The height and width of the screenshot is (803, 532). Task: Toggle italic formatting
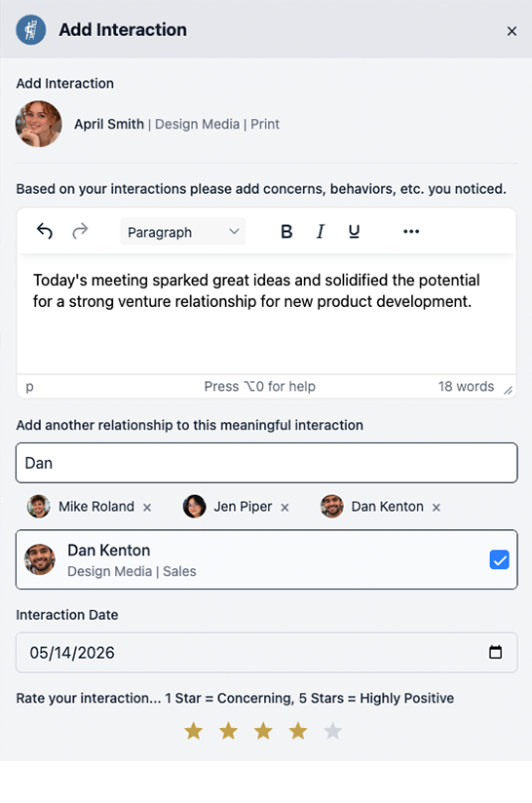(321, 232)
